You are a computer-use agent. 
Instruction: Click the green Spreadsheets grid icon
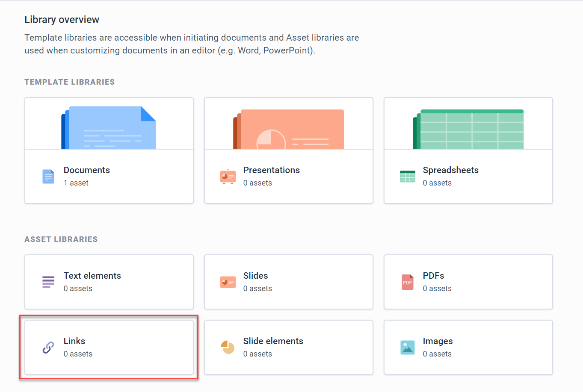point(407,177)
